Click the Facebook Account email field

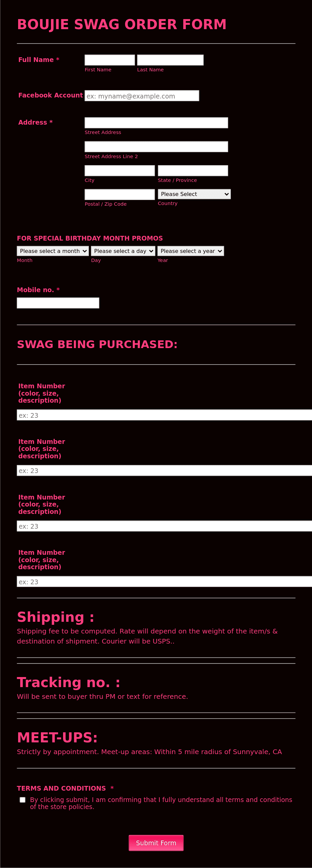point(142,95)
